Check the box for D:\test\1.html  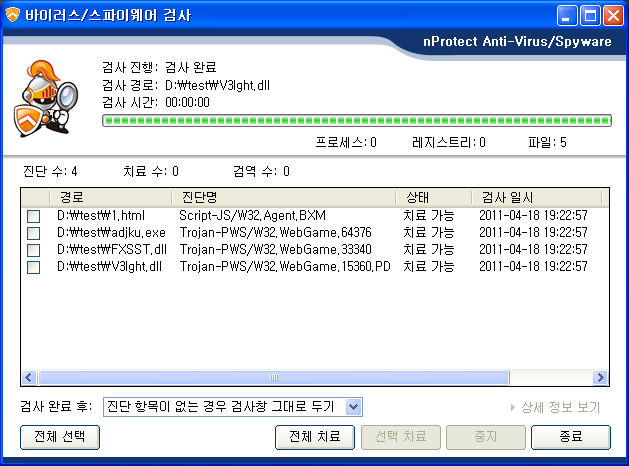(x=34, y=216)
